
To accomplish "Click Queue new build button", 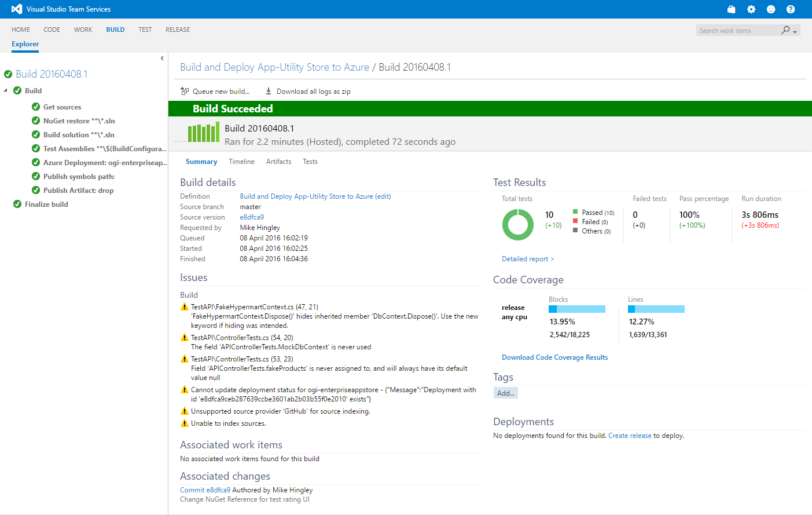I will click(215, 91).
